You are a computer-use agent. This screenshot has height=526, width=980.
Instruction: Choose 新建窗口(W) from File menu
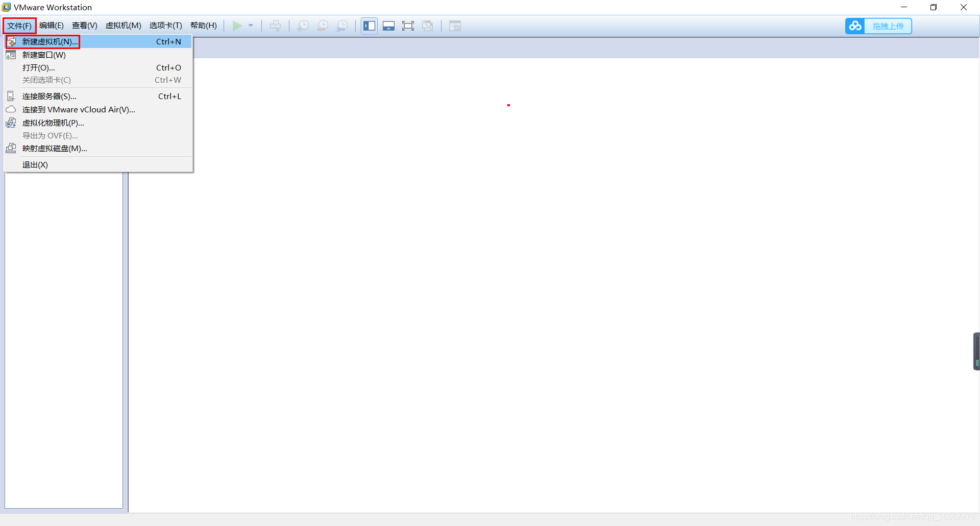point(98,55)
